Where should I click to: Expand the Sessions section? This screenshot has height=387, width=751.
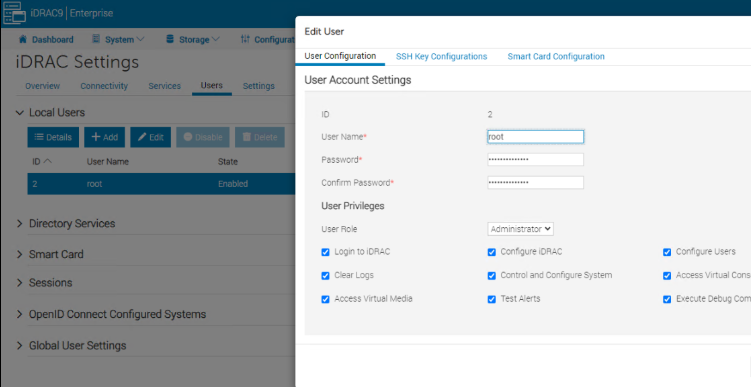point(20,283)
